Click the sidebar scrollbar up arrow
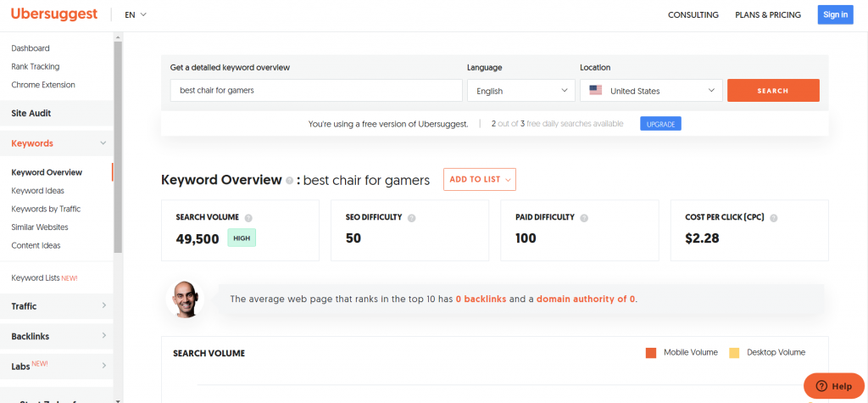The height and width of the screenshot is (403, 868). (118, 37)
